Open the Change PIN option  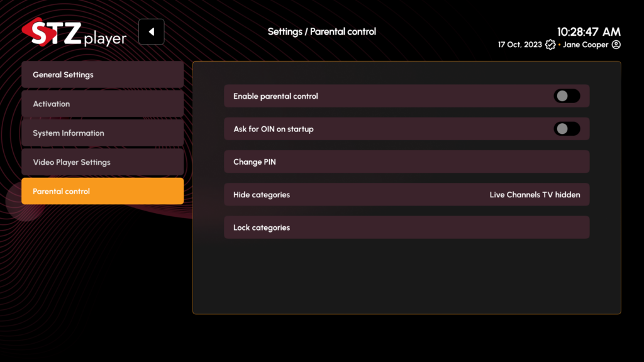point(407,162)
